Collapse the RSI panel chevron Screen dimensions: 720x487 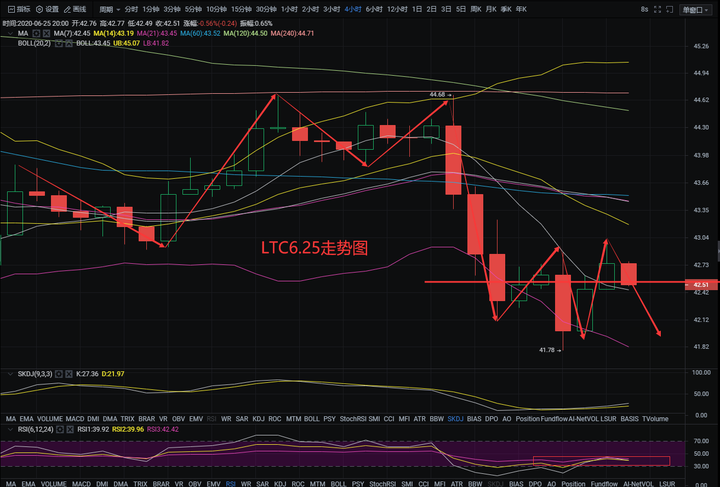click(11, 430)
